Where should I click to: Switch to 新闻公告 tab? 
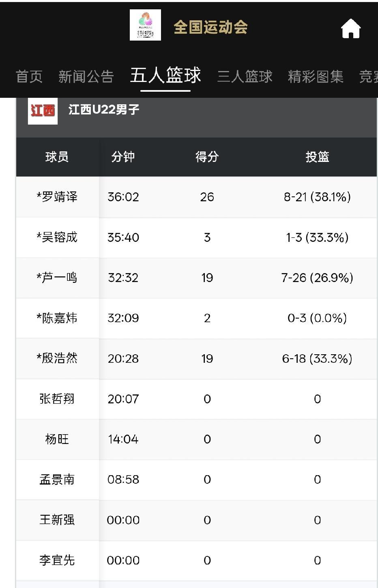(86, 76)
